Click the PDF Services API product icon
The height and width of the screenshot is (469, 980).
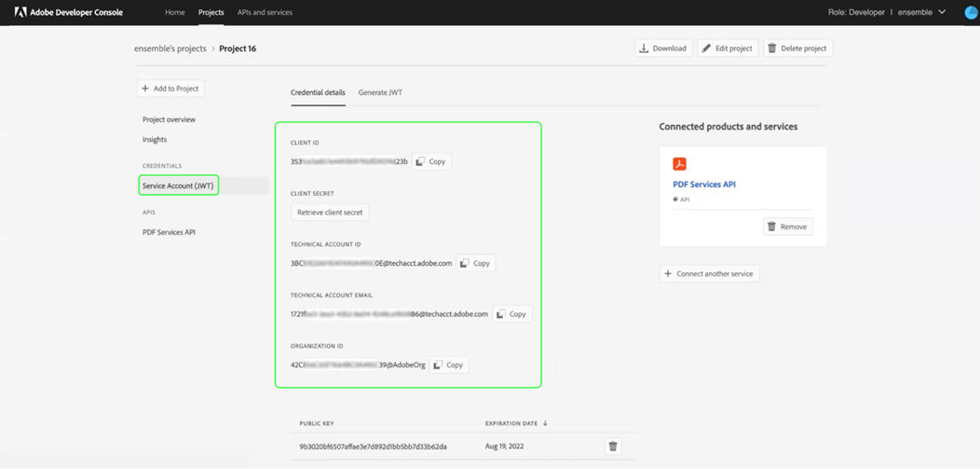pyautogui.click(x=680, y=164)
